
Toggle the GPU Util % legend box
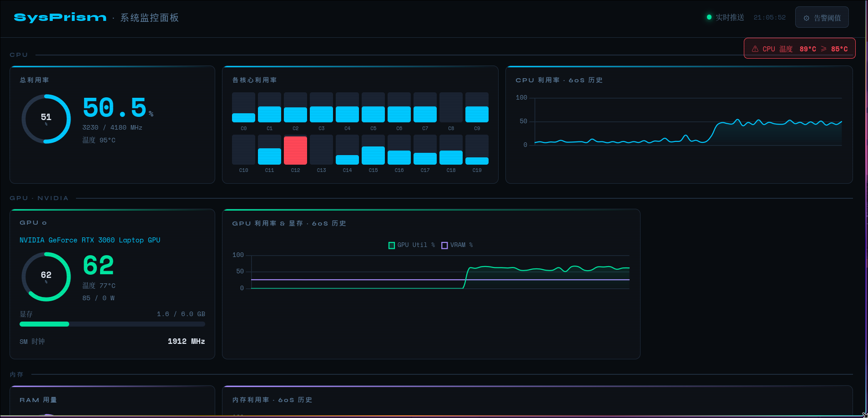[x=391, y=245]
